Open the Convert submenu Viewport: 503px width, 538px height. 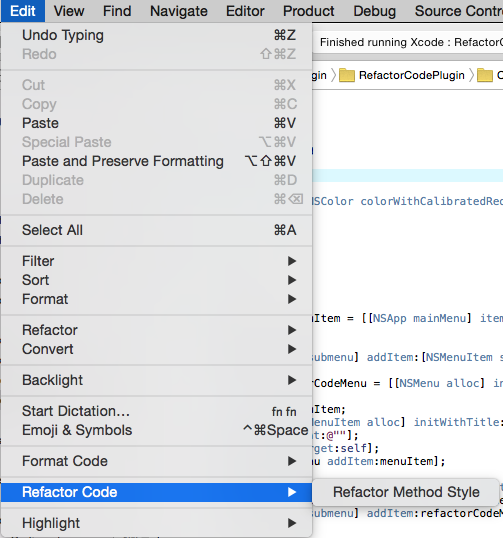[x=156, y=349]
